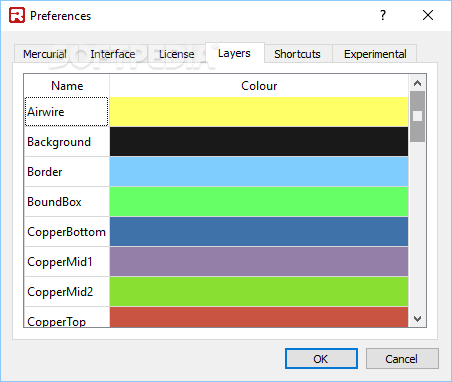
Task: Pick the light blue Border colour swatch
Action: pyautogui.click(x=259, y=172)
